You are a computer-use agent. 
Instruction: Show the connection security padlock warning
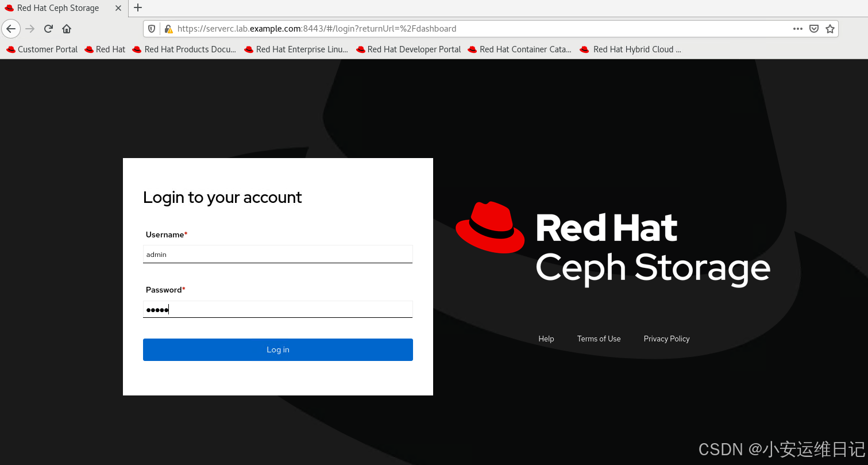click(168, 29)
